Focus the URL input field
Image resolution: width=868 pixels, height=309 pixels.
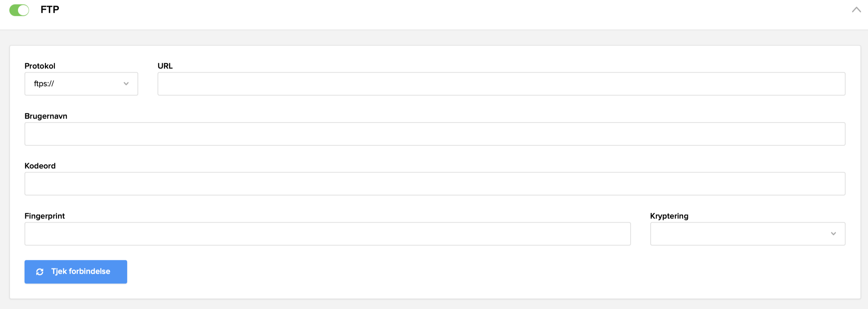pyautogui.click(x=501, y=84)
